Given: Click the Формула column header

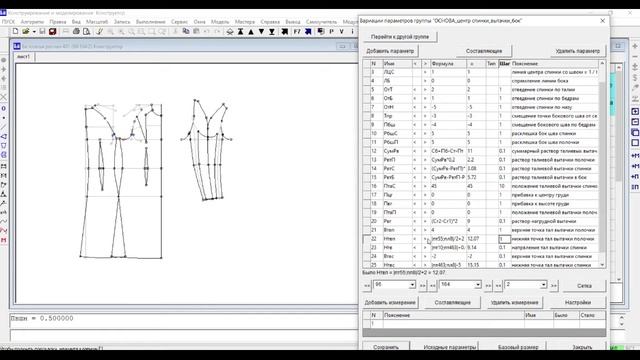Looking at the screenshot, I should tap(449, 64).
